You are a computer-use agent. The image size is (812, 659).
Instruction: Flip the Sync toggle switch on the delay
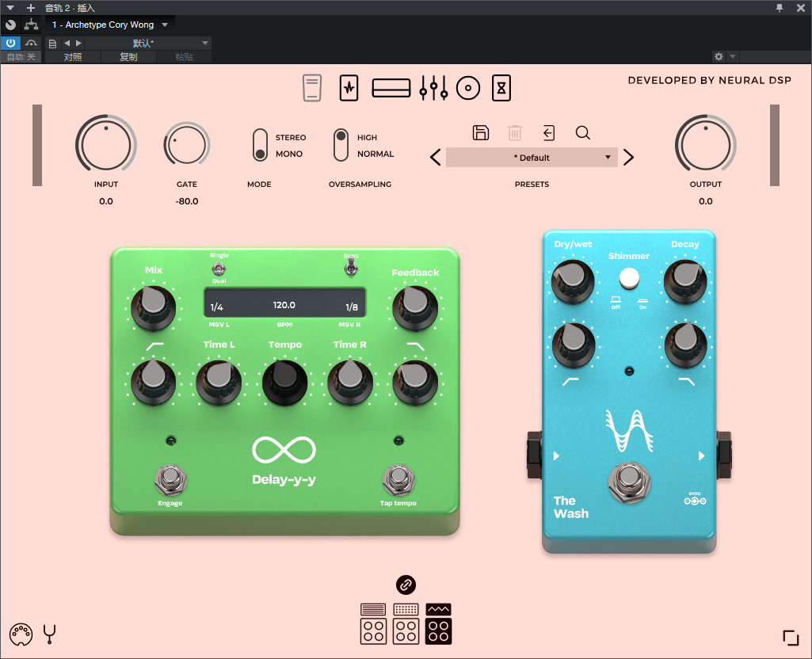pyautogui.click(x=351, y=268)
